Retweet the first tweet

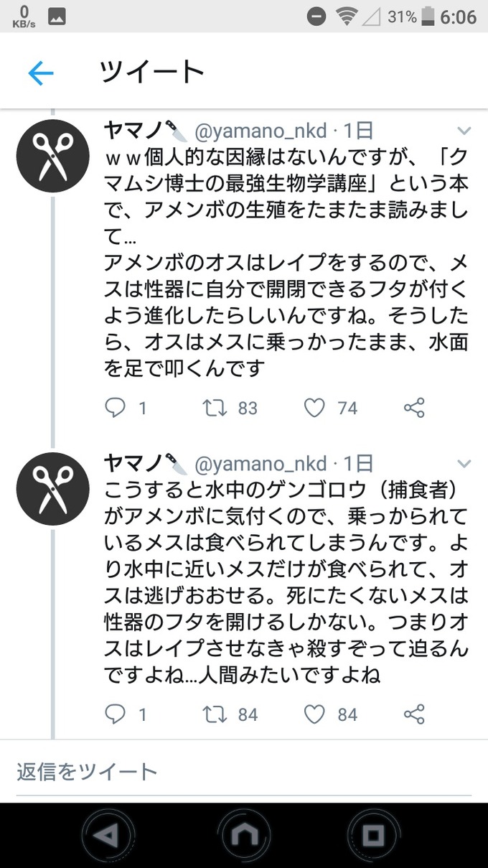tap(212, 408)
